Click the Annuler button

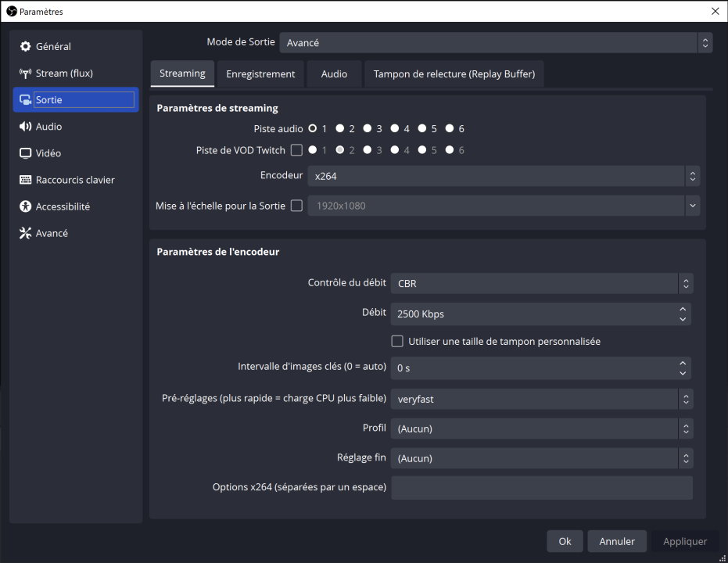tap(617, 541)
